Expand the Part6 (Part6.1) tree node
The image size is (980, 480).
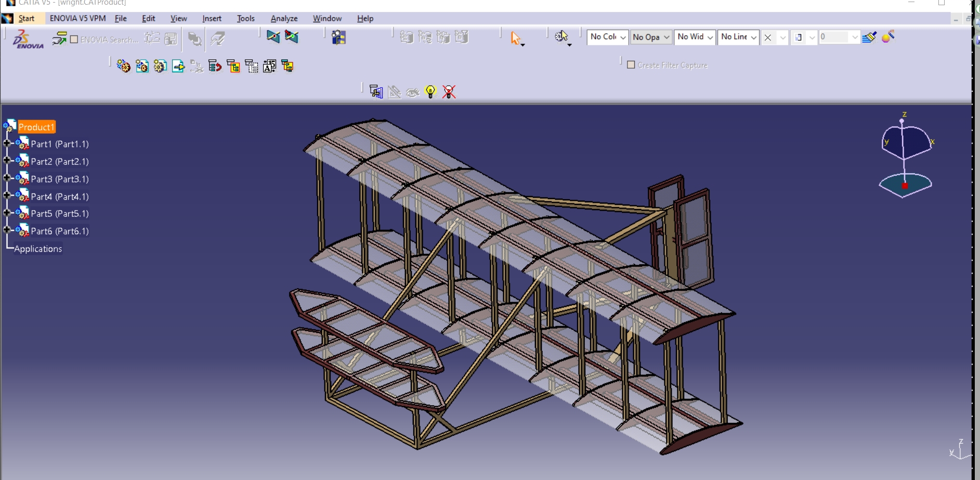7,230
